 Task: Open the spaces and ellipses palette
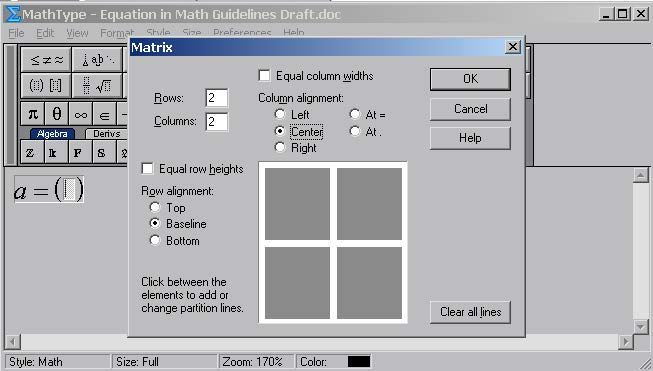(x=97, y=60)
